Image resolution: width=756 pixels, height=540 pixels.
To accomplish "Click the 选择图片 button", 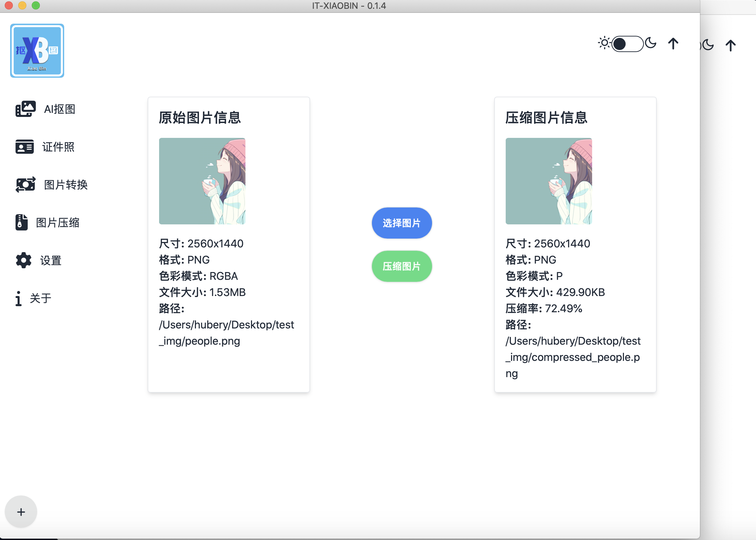I will pos(402,223).
